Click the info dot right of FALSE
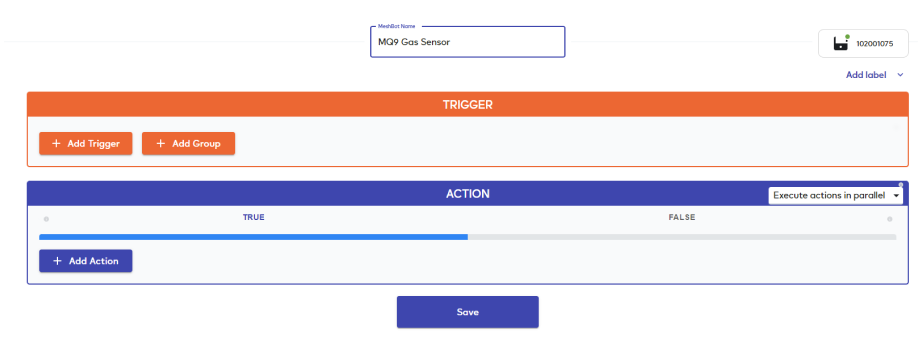This screenshot has height=362, width=922. pos(890,219)
